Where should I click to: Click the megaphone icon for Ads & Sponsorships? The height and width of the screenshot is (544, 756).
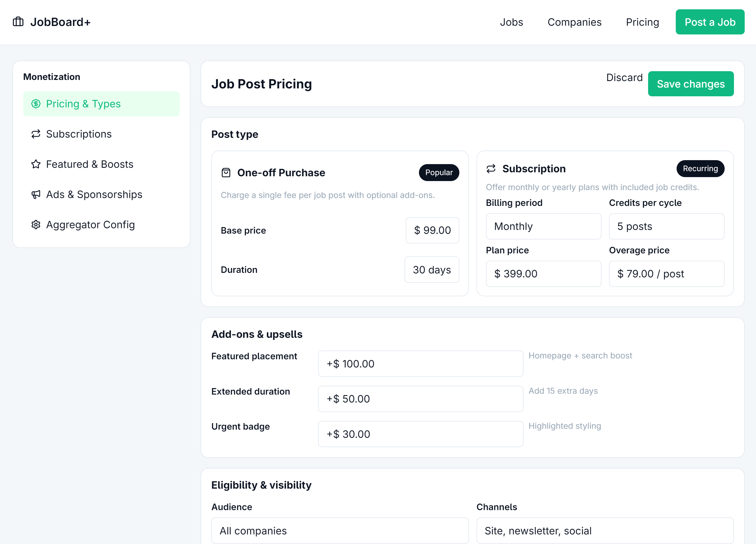pyautogui.click(x=36, y=194)
